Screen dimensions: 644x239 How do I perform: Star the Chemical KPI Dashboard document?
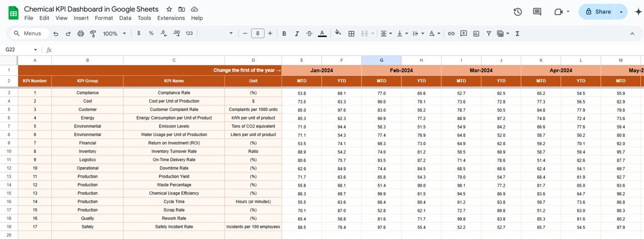tap(169, 9)
